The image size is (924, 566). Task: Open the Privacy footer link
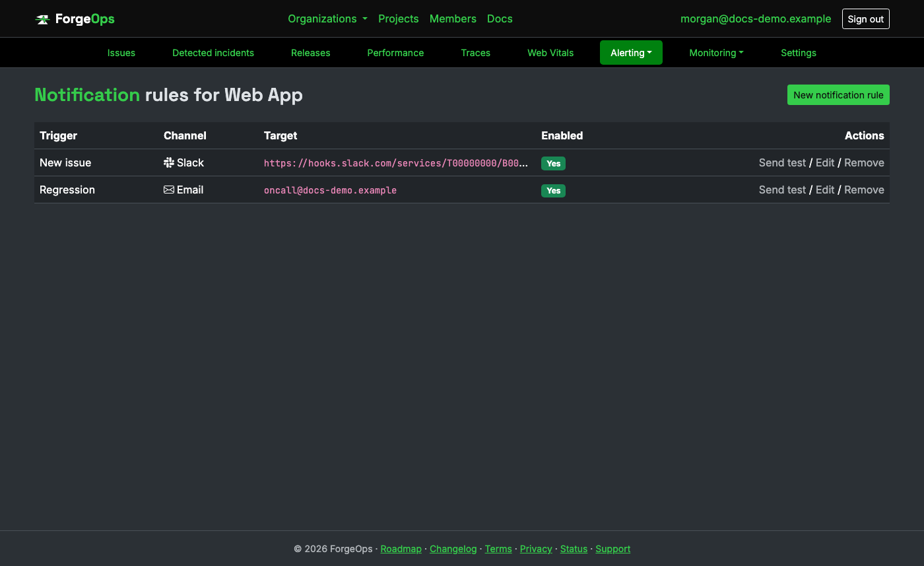pos(536,549)
